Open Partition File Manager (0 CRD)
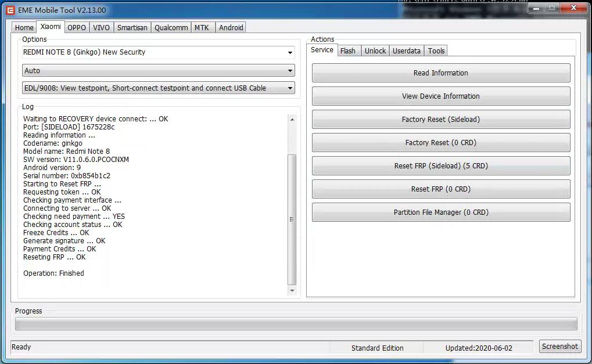The height and width of the screenshot is (364, 592). click(x=441, y=212)
